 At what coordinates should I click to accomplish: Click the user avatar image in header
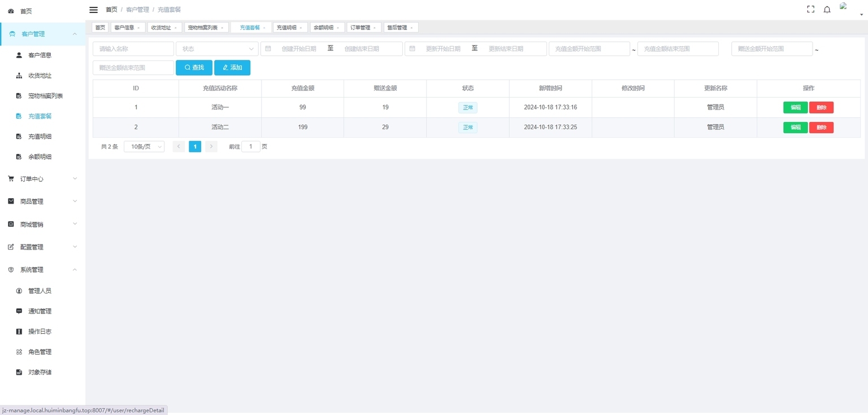pyautogui.click(x=843, y=6)
